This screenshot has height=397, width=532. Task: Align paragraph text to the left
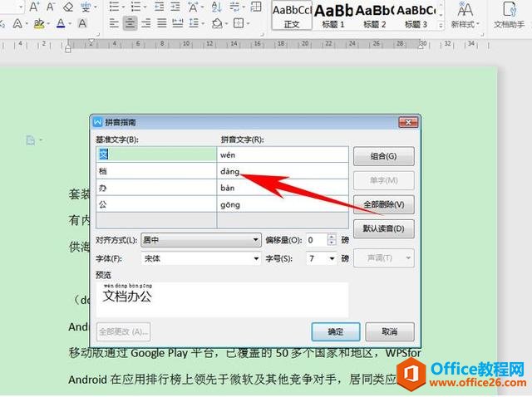tap(115, 23)
